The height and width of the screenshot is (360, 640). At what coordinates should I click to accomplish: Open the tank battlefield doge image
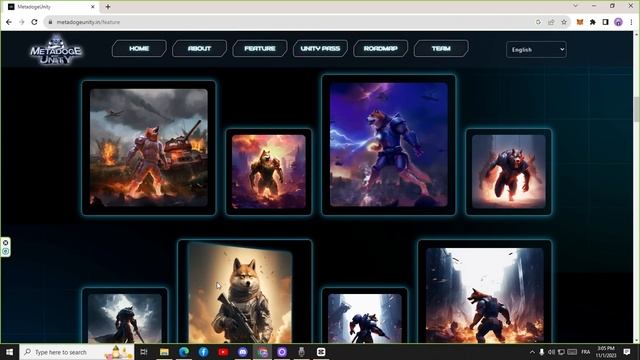[149, 148]
